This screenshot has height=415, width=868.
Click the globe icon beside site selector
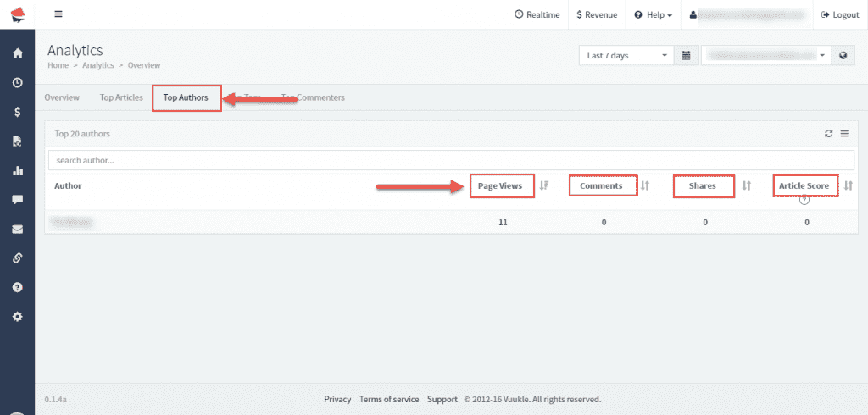tap(843, 56)
